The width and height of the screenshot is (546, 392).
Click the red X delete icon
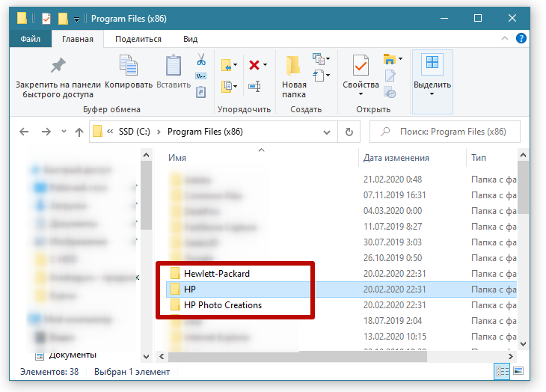pyautogui.click(x=255, y=65)
